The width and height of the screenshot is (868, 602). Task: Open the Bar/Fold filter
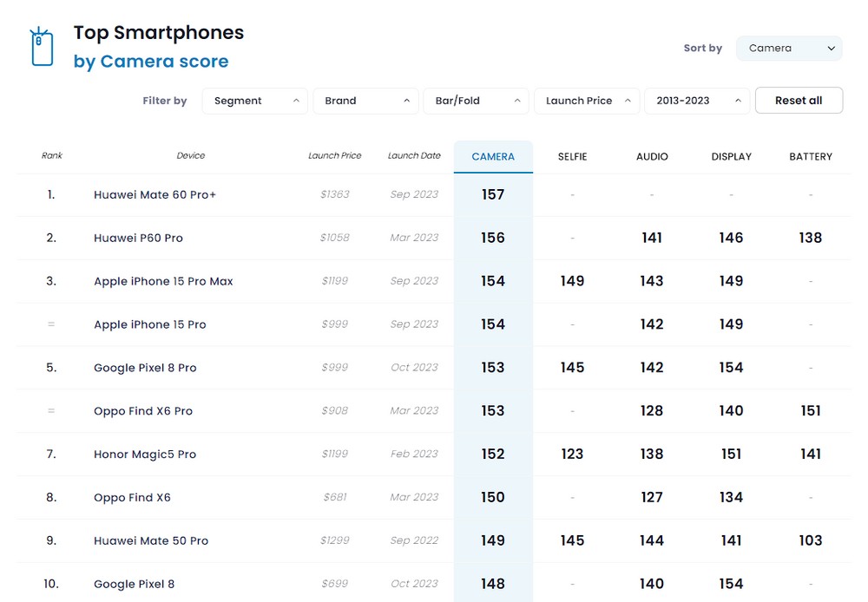476,101
